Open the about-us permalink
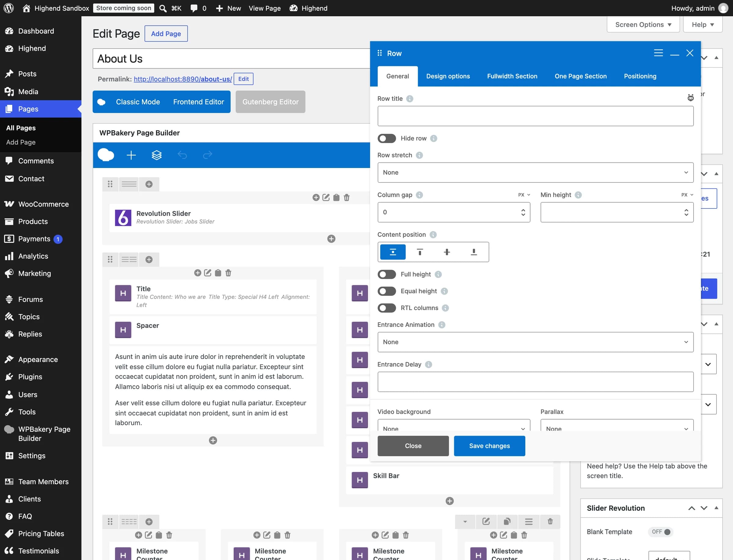Screen dimensions: 733x560 tap(183, 79)
